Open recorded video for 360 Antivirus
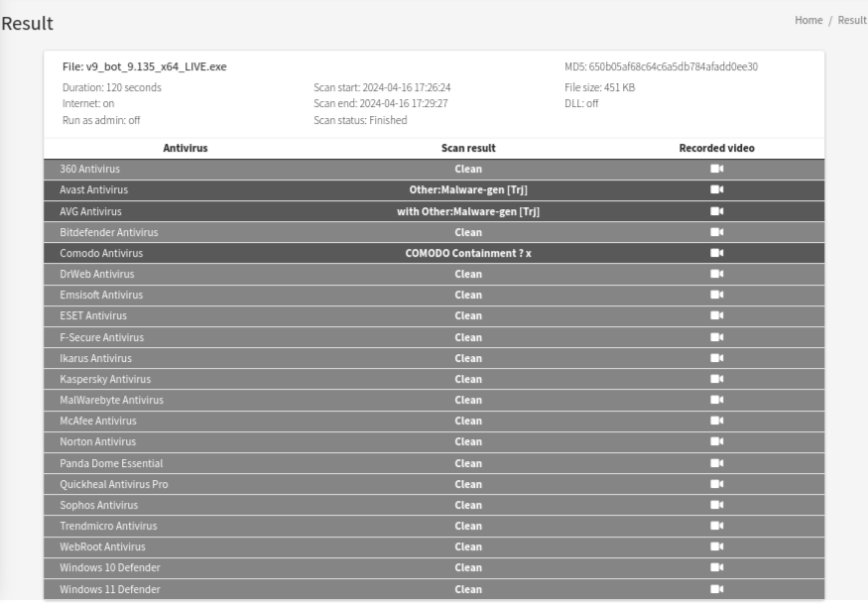 717,169
